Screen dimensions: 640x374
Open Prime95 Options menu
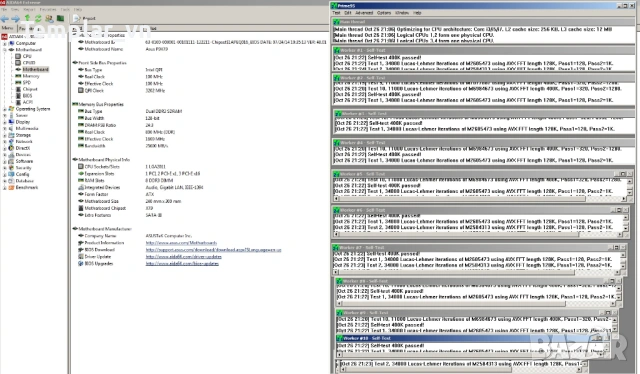384,13
